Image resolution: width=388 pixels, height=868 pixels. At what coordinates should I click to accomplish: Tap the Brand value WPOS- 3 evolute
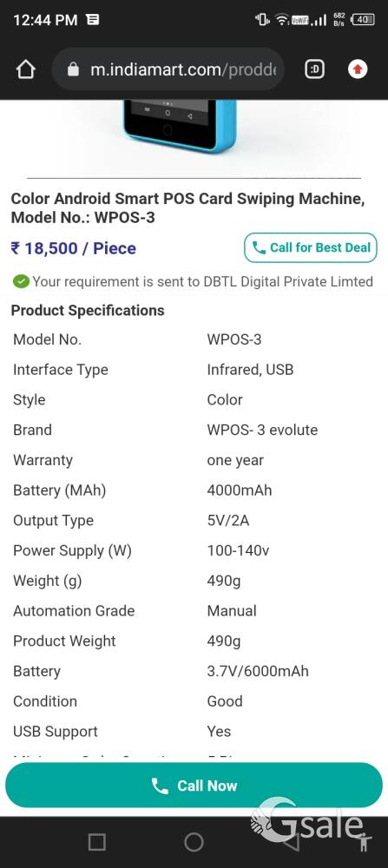coord(262,431)
